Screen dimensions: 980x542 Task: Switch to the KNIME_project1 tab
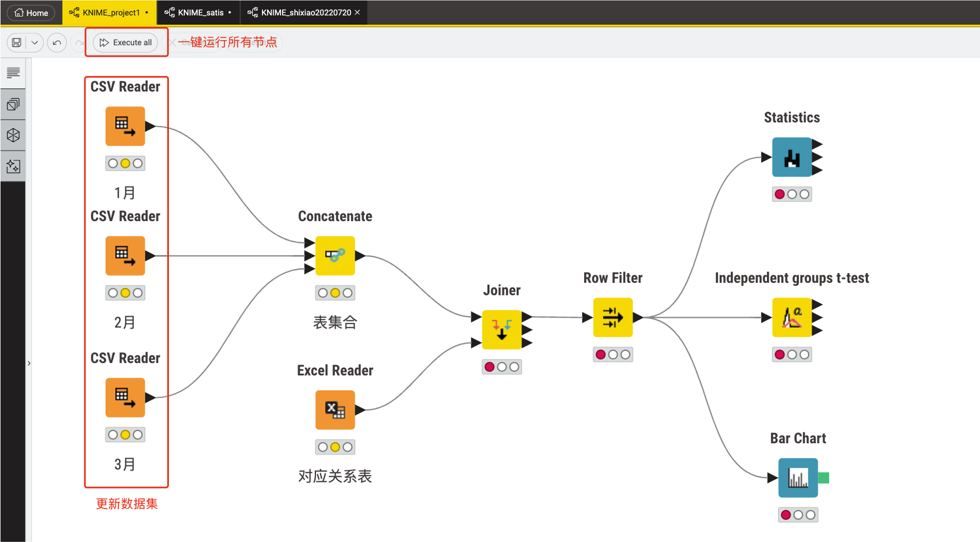click(109, 12)
